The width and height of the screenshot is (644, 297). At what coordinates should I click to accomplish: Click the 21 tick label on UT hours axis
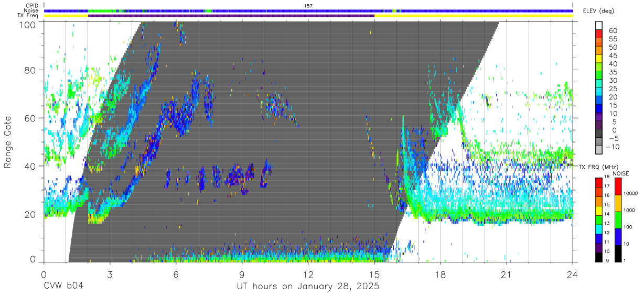tap(507, 274)
